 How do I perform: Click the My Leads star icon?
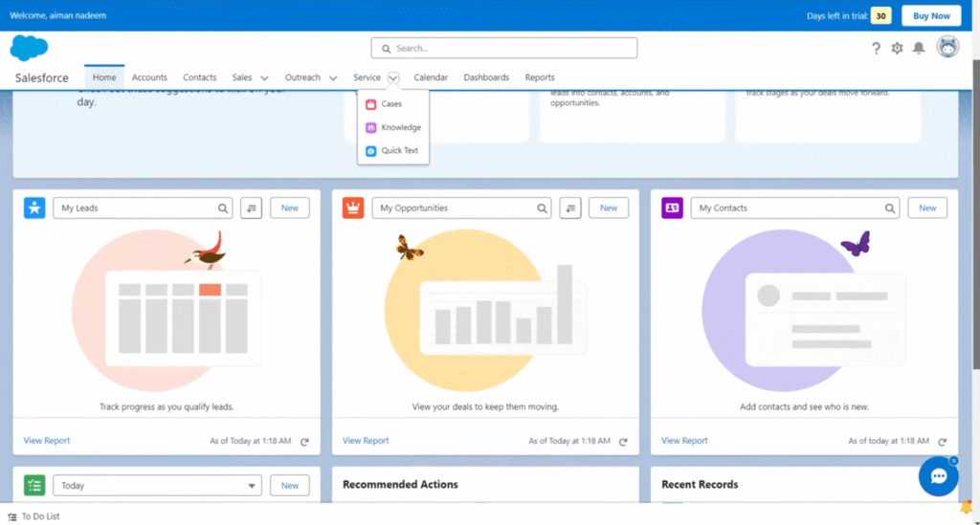point(34,208)
